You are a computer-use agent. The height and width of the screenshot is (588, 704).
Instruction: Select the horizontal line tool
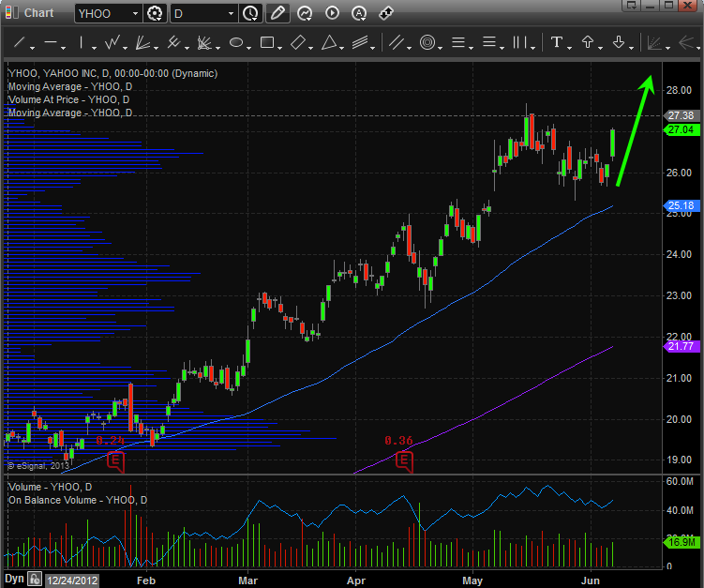[x=51, y=43]
